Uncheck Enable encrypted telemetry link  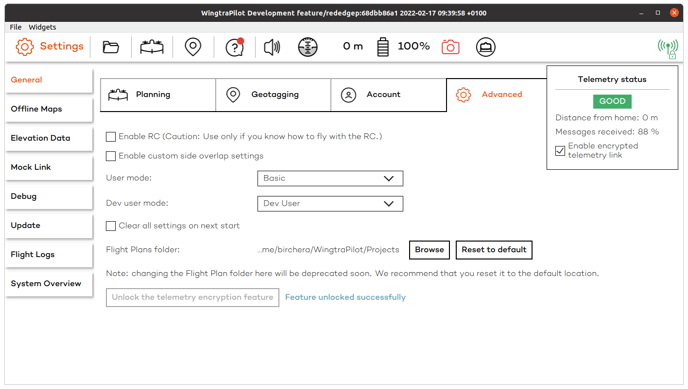point(560,151)
